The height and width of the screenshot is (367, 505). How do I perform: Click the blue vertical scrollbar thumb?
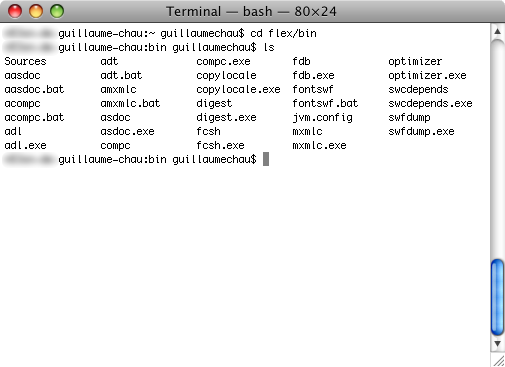[497, 297]
